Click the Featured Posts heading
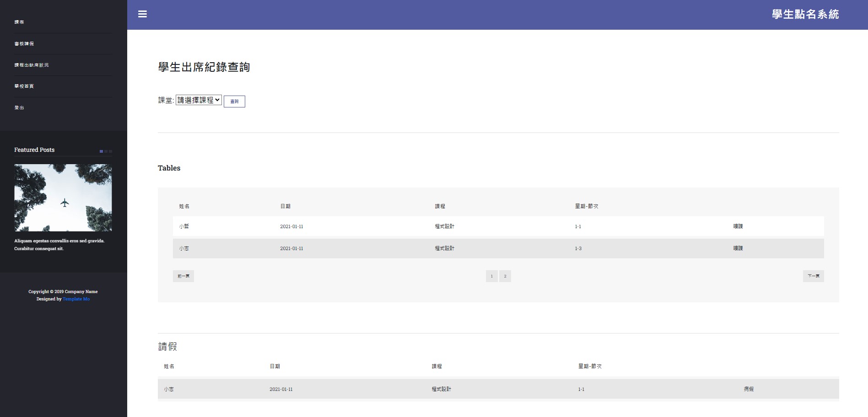 [x=34, y=150]
